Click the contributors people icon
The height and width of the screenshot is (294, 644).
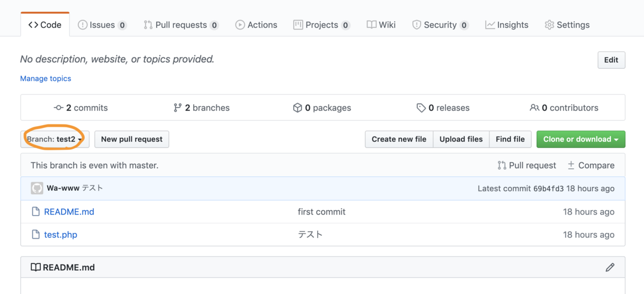point(535,107)
